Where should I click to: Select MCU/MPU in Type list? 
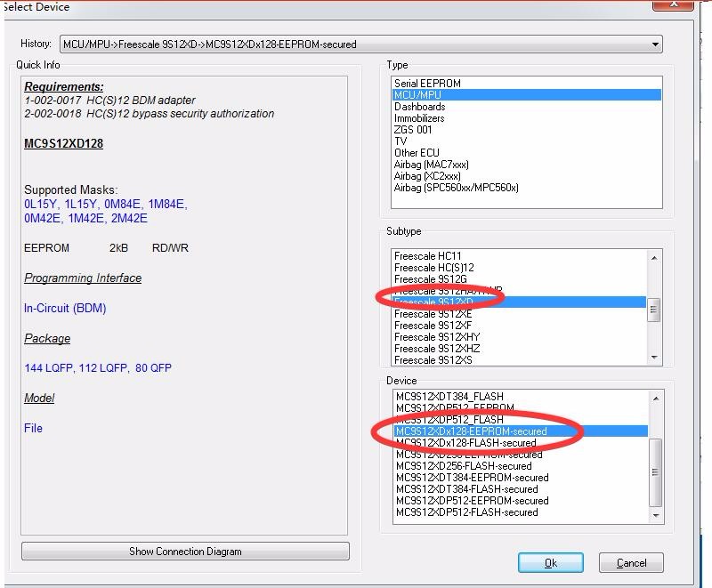526,95
